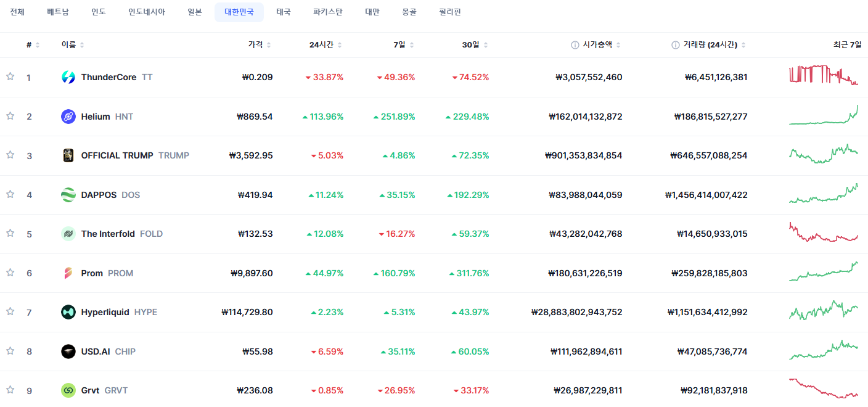Screen dimensions: 868x407
Task: Toggle the watchlist star for ThunderCore
Action: tap(10, 76)
